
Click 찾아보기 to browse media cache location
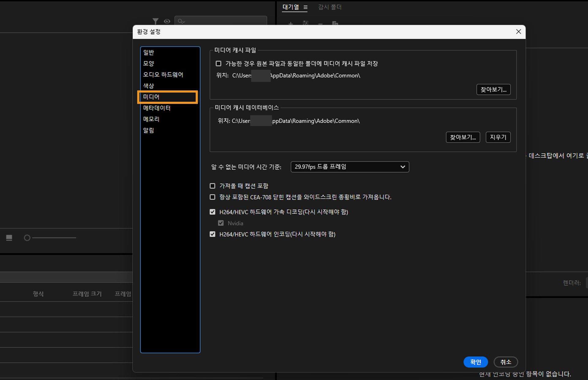pyautogui.click(x=493, y=89)
